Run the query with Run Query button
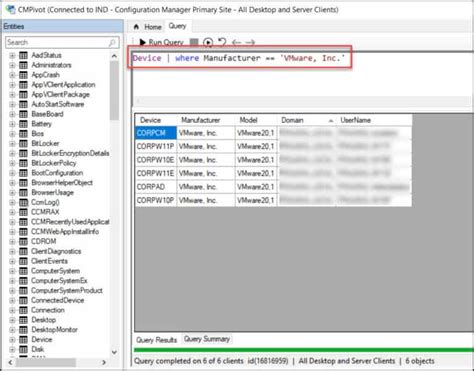Viewport: 474px width, 371px height. [x=162, y=42]
